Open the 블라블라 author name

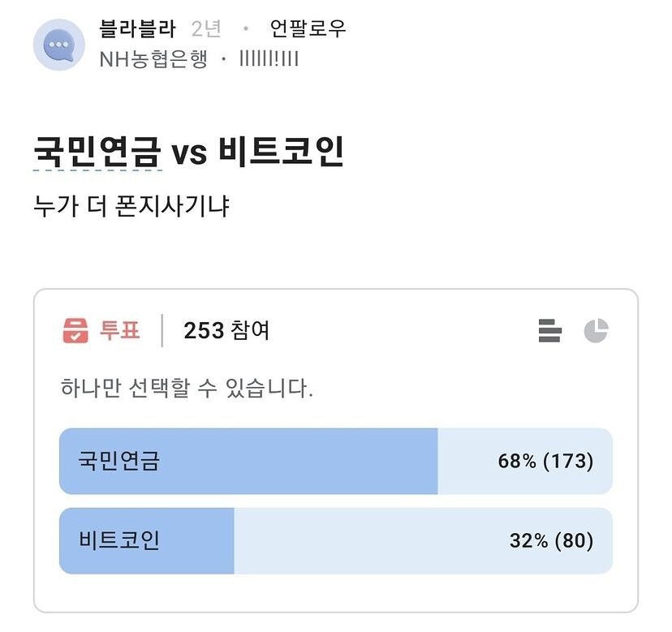click(x=137, y=29)
